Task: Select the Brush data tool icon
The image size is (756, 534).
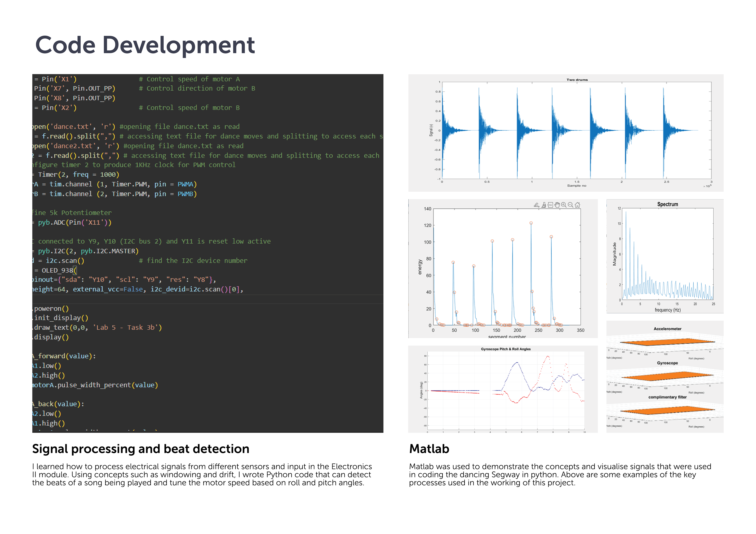Action: [x=544, y=205]
